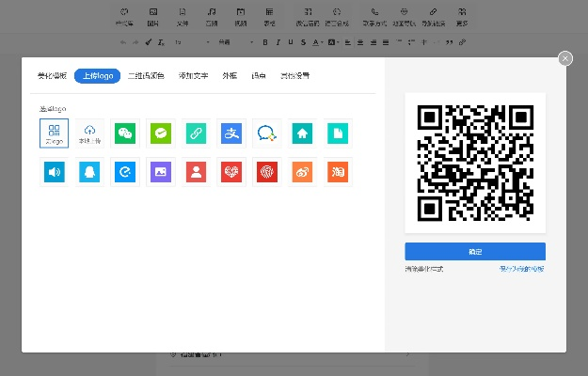
Task: Toggle bold in the editor format bar
Action: (265, 42)
